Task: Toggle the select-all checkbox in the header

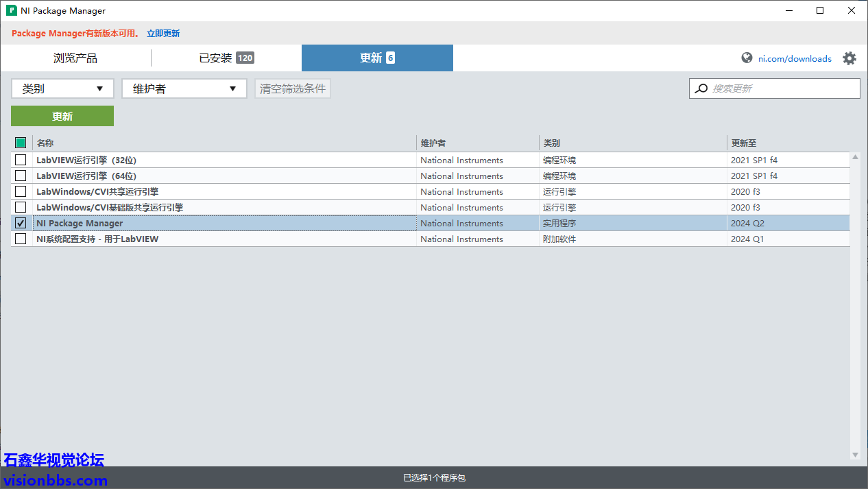Action: [x=21, y=143]
